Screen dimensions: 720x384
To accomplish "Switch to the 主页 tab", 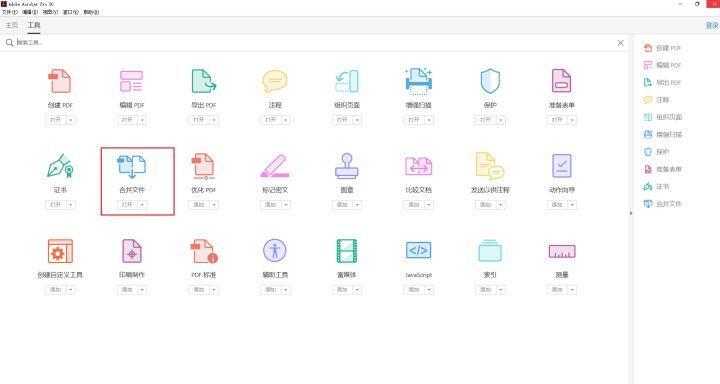I will pos(12,25).
